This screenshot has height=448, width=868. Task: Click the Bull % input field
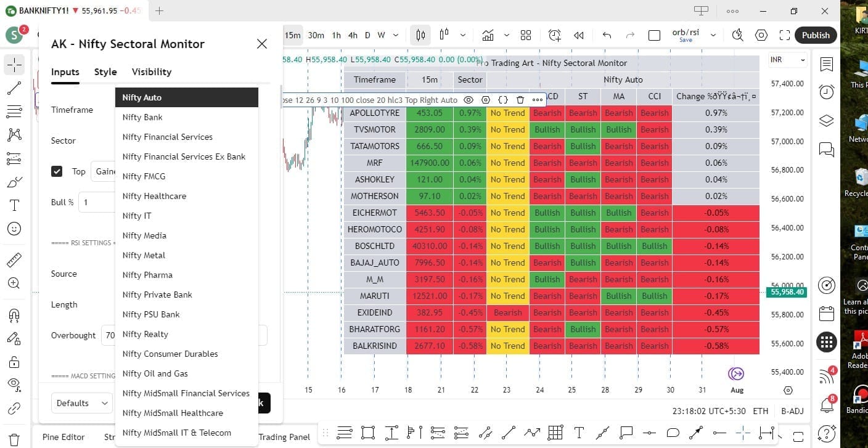pyautogui.click(x=97, y=202)
